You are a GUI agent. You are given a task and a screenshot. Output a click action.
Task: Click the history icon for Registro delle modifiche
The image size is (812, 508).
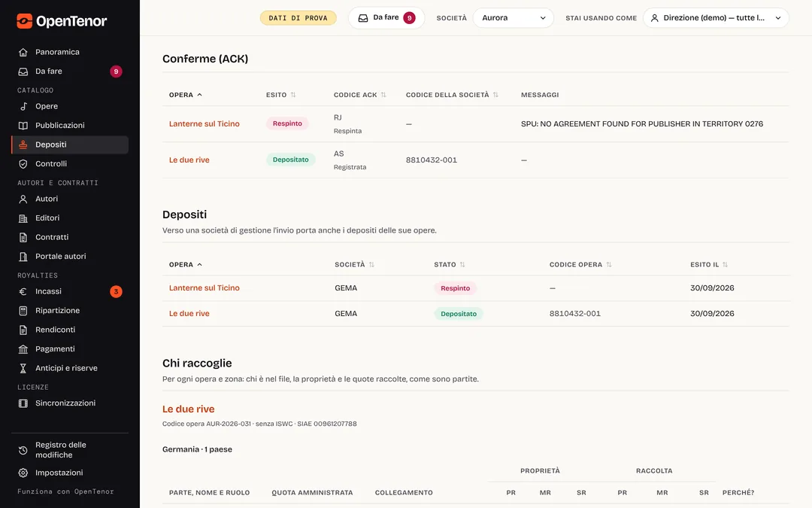coord(23,450)
